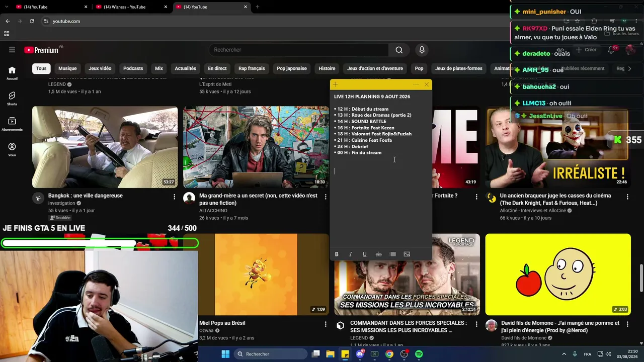Open a new browser tab

point(258,7)
